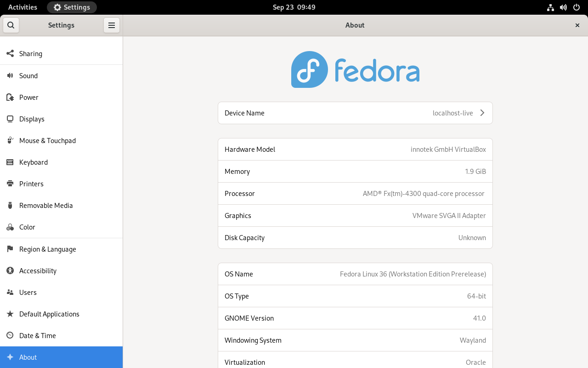Click the Removable Media icon
The image size is (588, 368).
[x=10, y=205]
